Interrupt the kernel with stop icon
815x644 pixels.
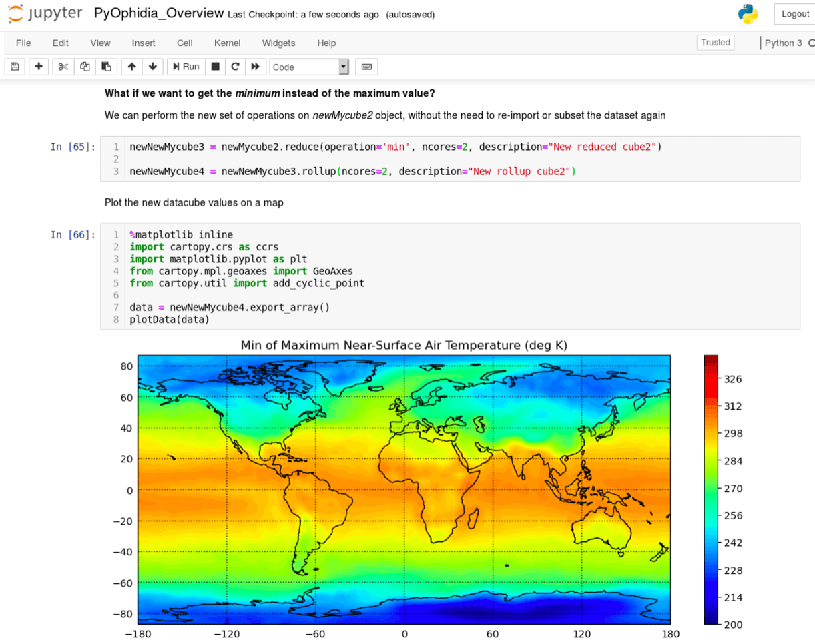coord(215,67)
